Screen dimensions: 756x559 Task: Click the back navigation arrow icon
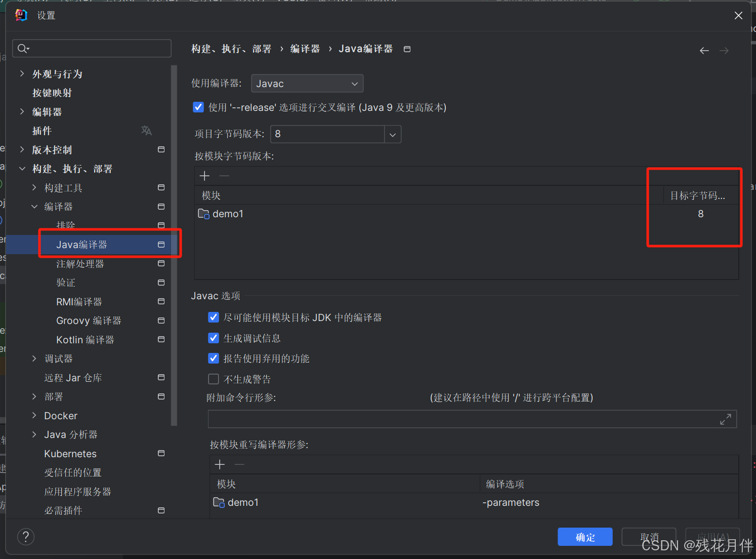(x=704, y=50)
